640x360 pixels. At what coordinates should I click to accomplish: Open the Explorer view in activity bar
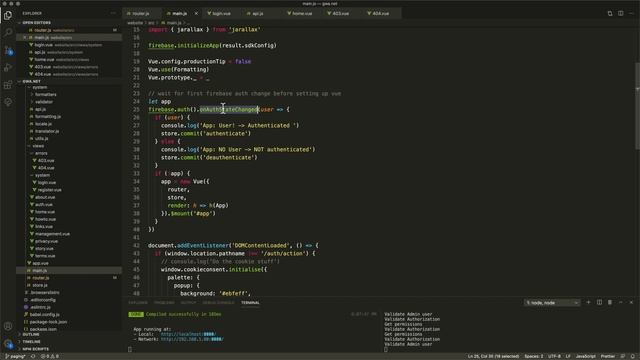(x=8, y=16)
